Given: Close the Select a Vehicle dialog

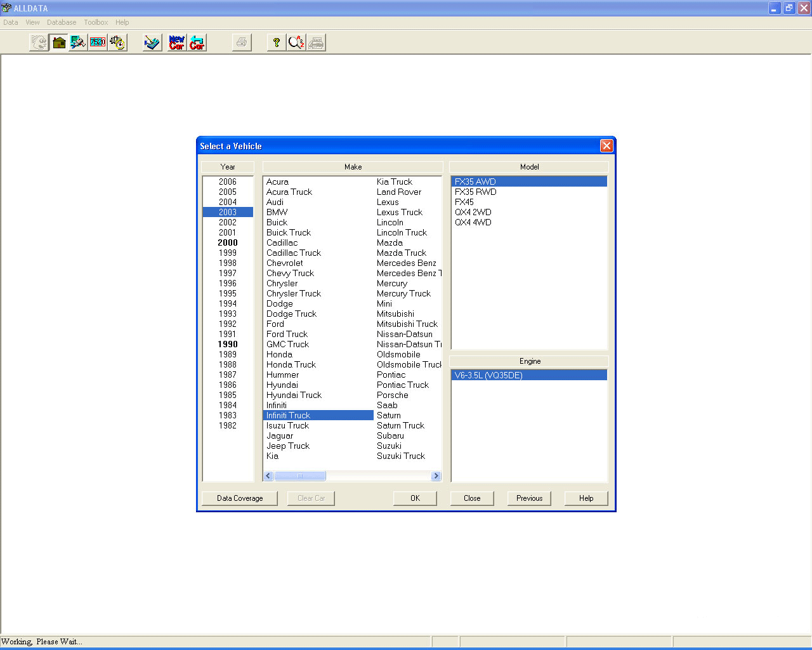Looking at the screenshot, I should click(x=606, y=146).
